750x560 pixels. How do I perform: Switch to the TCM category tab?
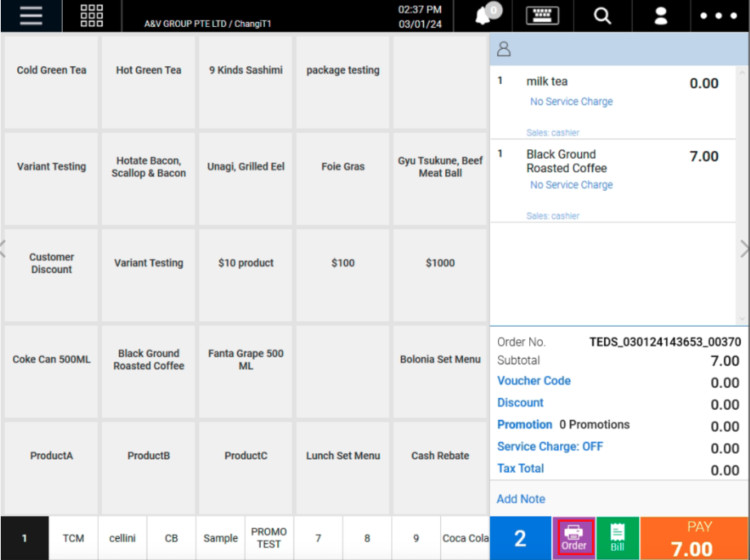pyautogui.click(x=73, y=538)
